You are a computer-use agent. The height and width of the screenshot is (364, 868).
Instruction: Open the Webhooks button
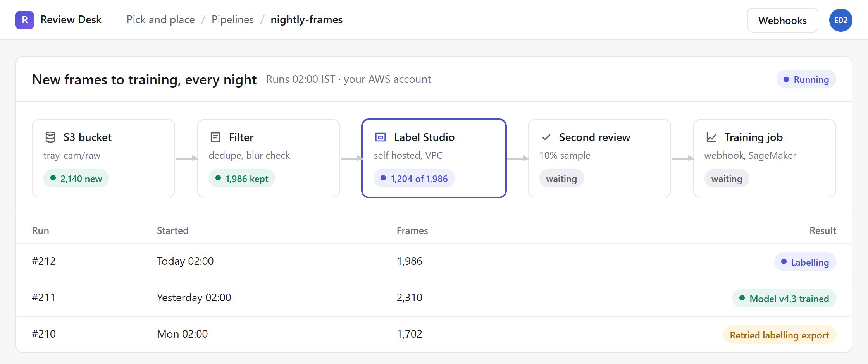[782, 20]
